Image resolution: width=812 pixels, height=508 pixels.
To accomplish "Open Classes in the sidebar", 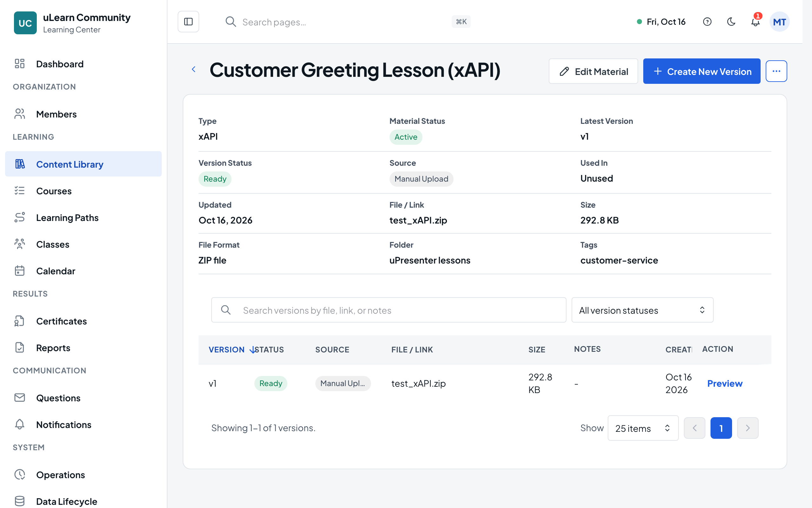I will click(x=83, y=244).
